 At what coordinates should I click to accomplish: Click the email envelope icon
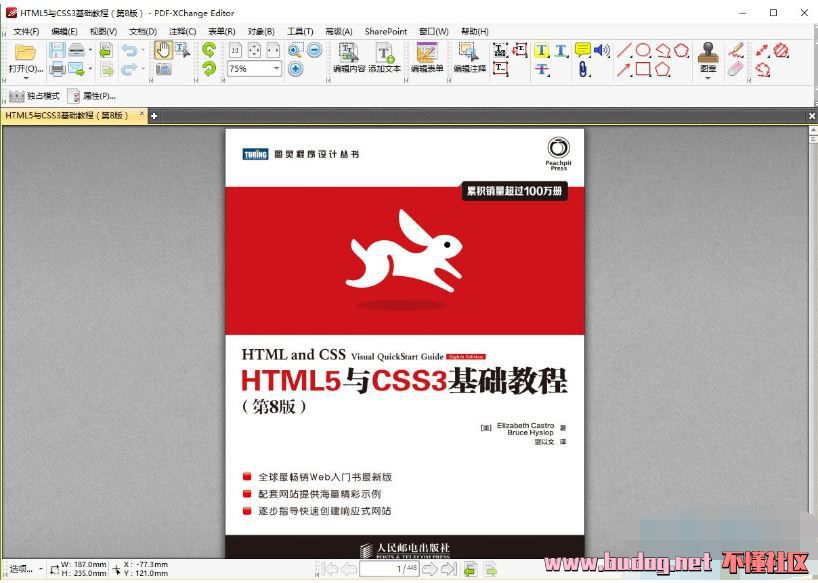point(77,69)
